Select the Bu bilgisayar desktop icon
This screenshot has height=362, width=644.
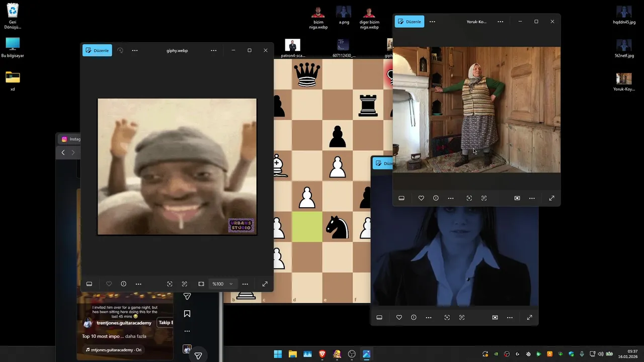pyautogui.click(x=13, y=48)
